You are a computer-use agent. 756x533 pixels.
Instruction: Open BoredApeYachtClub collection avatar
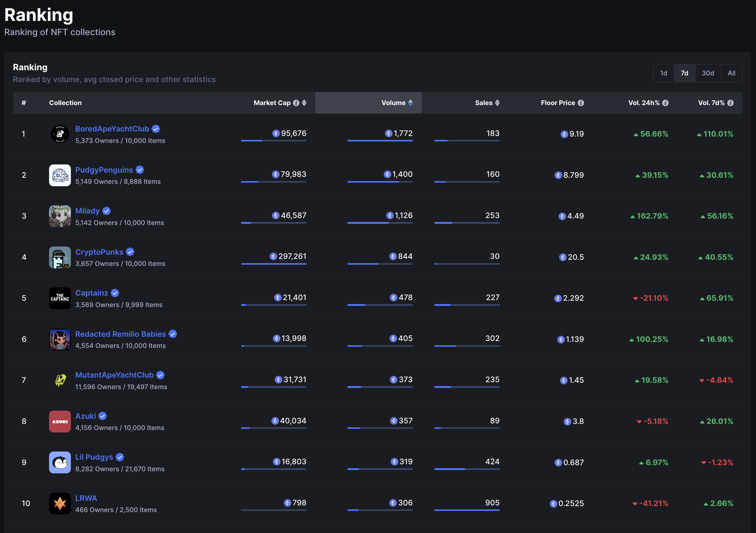(60, 134)
